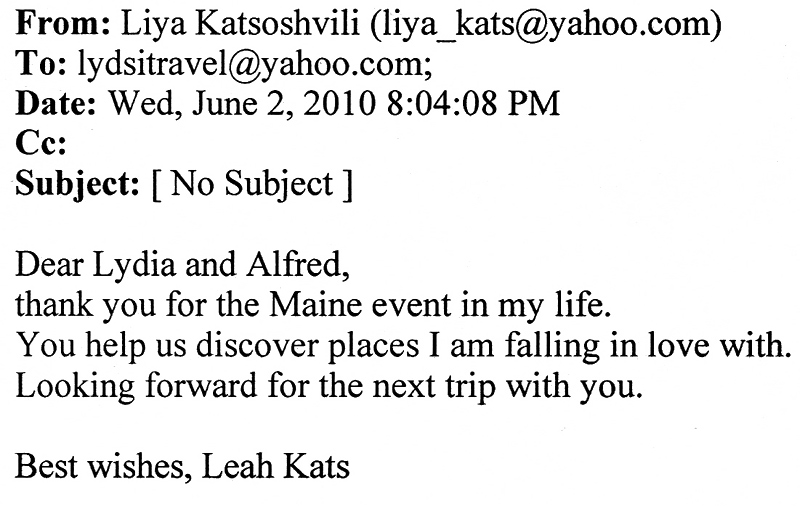The image size is (800, 506).
Task: Click the From label
Action: [63, 23]
